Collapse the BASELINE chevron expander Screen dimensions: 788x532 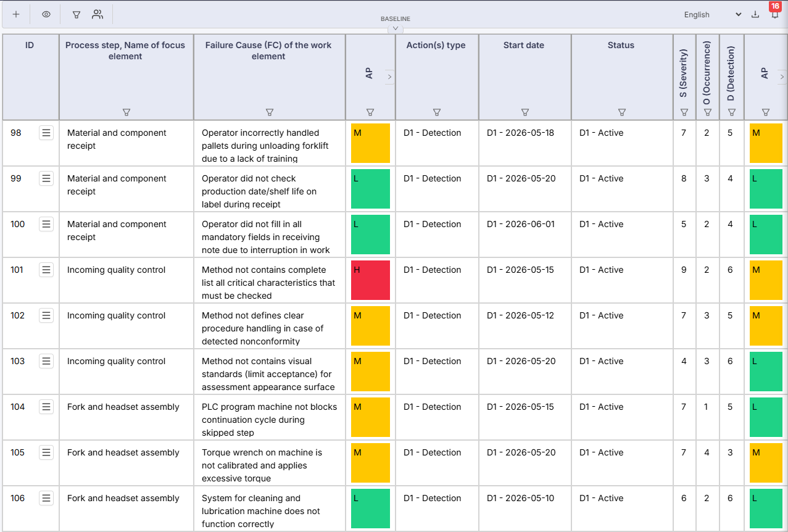[x=396, y=28]
